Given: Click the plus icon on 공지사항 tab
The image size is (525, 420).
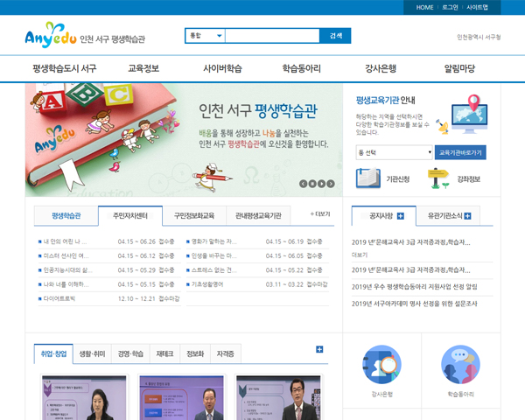Looking at the screenshot, I should [x=401, y=216].
